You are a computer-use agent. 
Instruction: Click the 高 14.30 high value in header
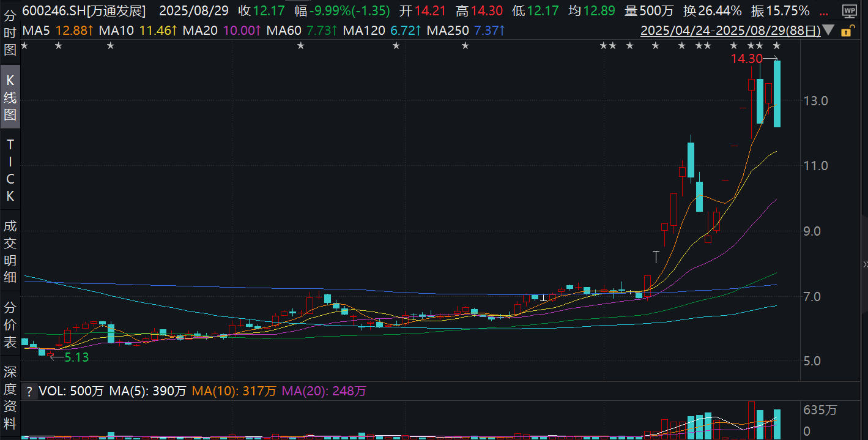tap(480, 10)
